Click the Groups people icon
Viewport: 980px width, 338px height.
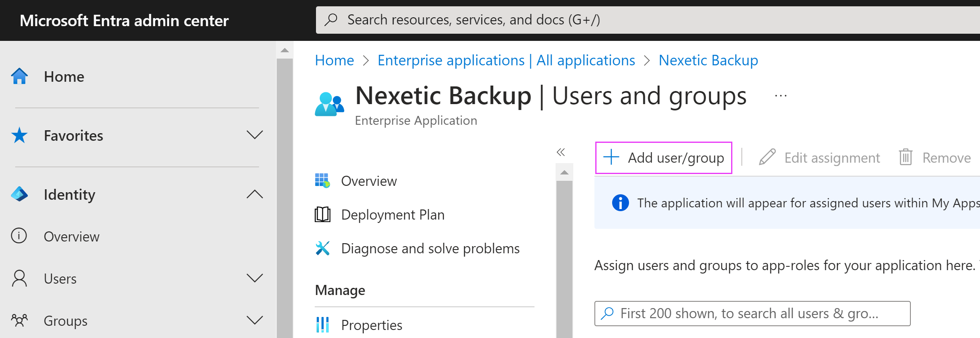pos(19,321)
